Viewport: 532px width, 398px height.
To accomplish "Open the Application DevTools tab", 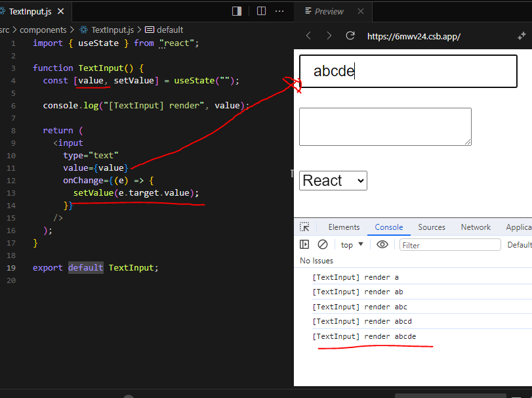I will pos(519,227).
